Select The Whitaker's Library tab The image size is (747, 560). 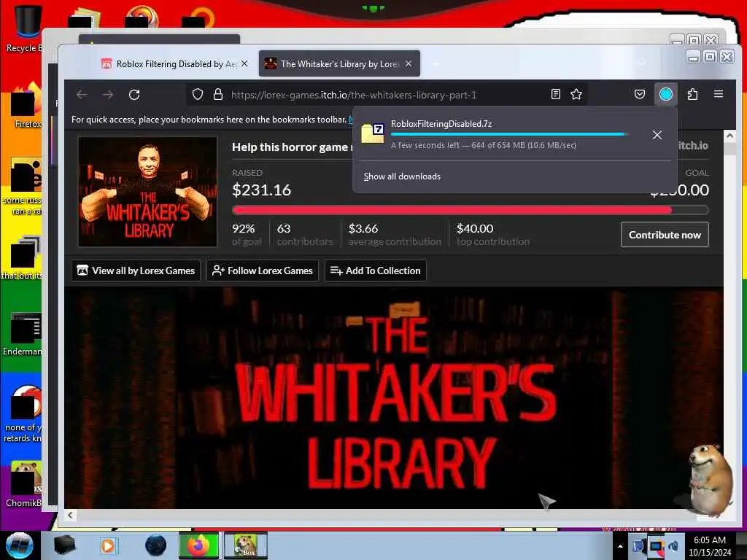(339, 64)
